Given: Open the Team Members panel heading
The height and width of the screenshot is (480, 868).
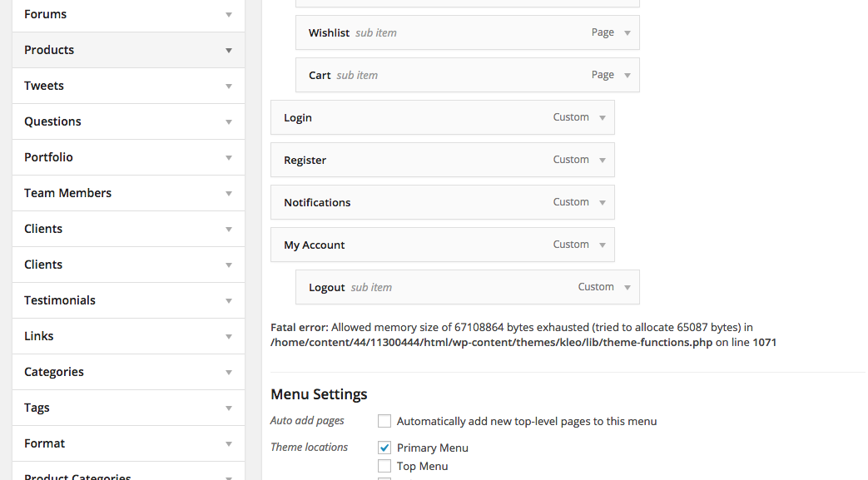Looking at the screenshot, I should [x=68, y=193].
